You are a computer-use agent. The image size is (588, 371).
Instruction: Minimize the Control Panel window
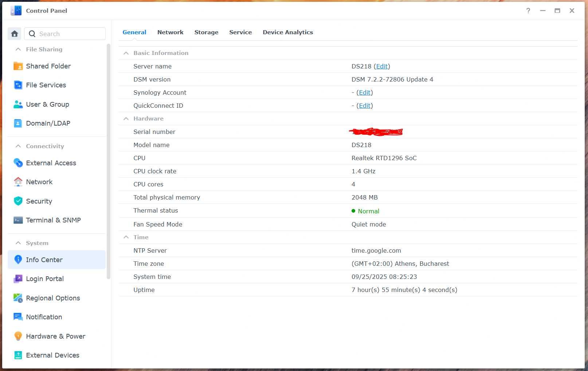pos(543,11)
